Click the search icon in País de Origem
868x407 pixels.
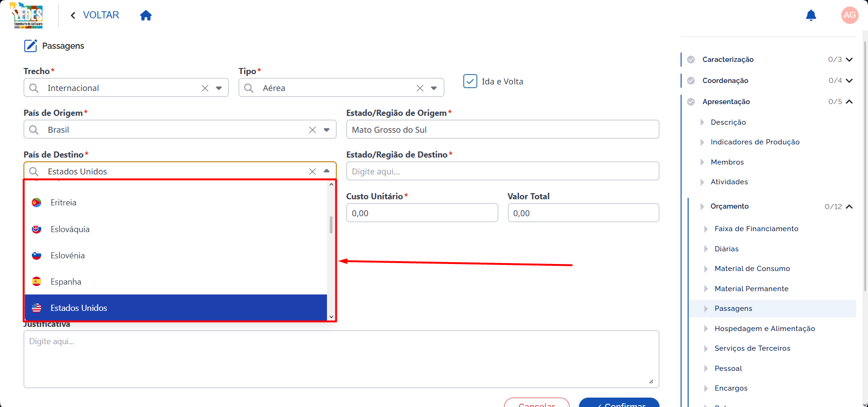pos(34,130)
